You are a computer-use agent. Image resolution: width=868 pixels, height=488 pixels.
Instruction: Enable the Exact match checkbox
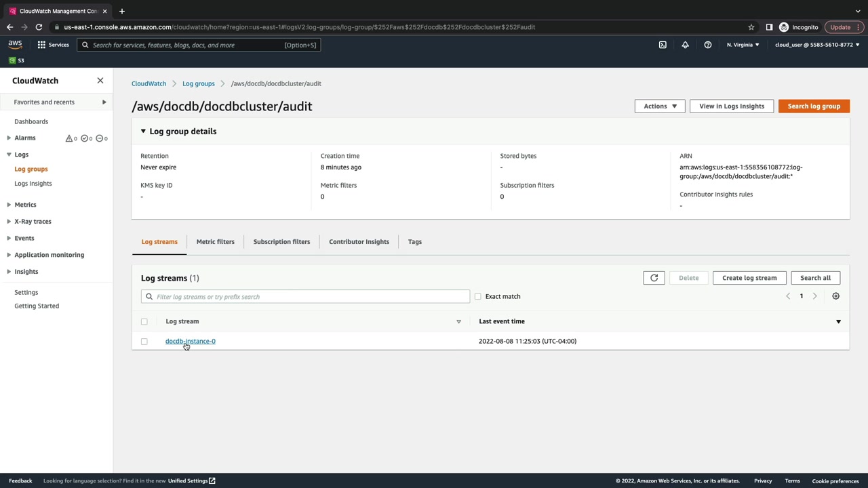click(x=478, y=296)
